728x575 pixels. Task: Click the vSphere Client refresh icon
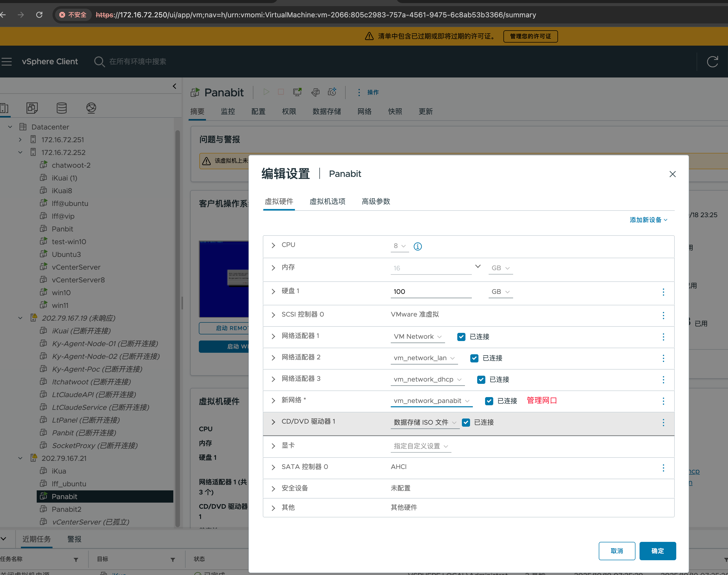tap(712, 62)
